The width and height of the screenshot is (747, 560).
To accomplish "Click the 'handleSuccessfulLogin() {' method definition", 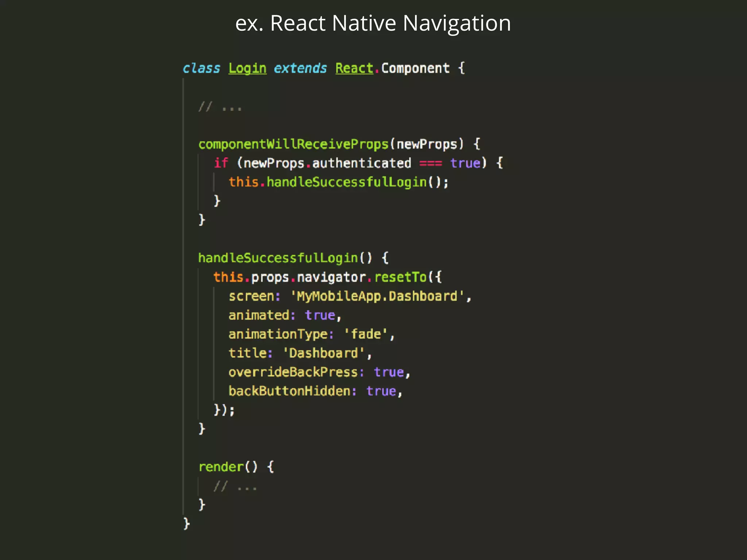I will (294, 258).
